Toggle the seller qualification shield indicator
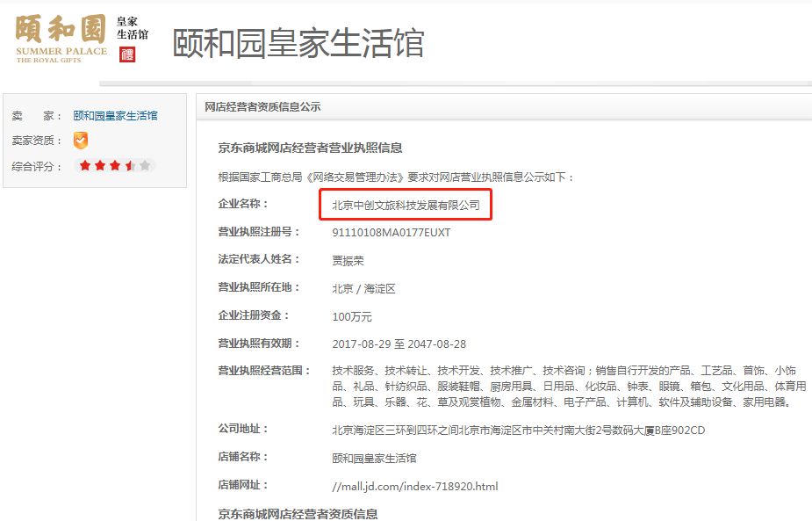 click(81, 140)
